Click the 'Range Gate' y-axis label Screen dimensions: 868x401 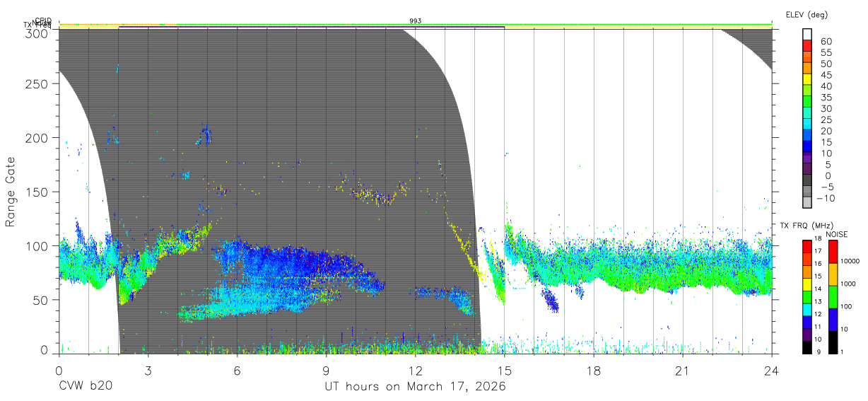11,192
